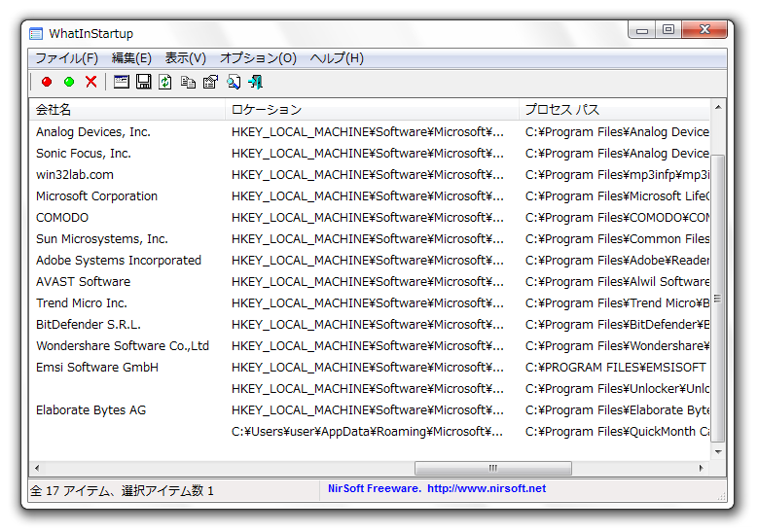Select the AVAST Software row
This screenshot has height=532, width=758.
(x=370, y=282)
